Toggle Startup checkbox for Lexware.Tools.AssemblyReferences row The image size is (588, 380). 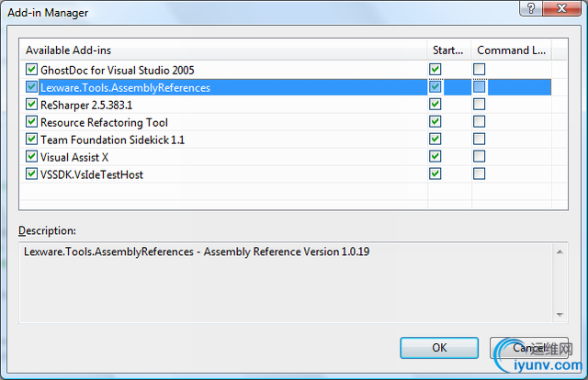[435, 87]
